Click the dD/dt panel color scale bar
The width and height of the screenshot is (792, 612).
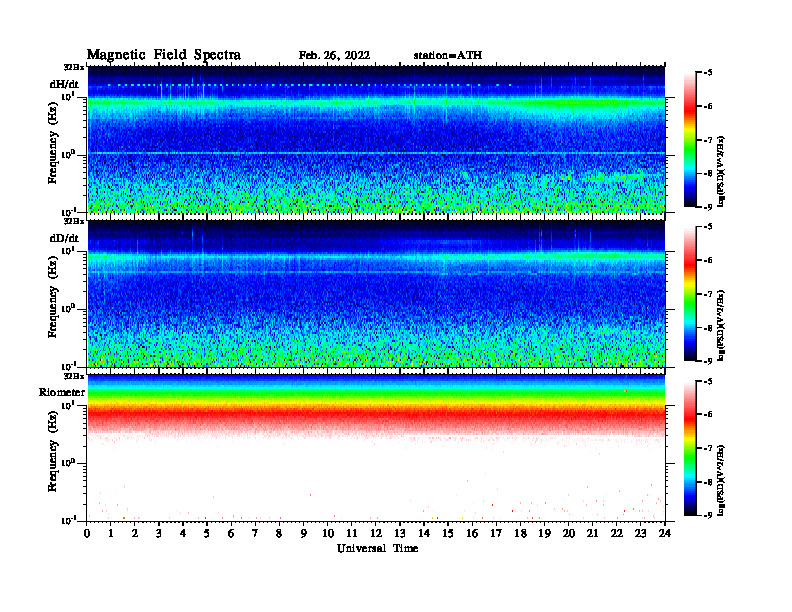click(x=690, y=294)
